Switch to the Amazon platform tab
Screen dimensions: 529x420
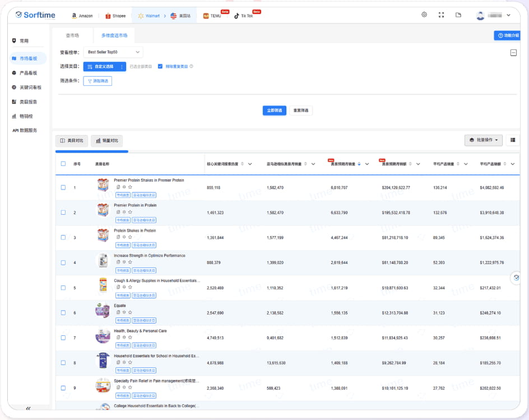click(x=82, y=16)
